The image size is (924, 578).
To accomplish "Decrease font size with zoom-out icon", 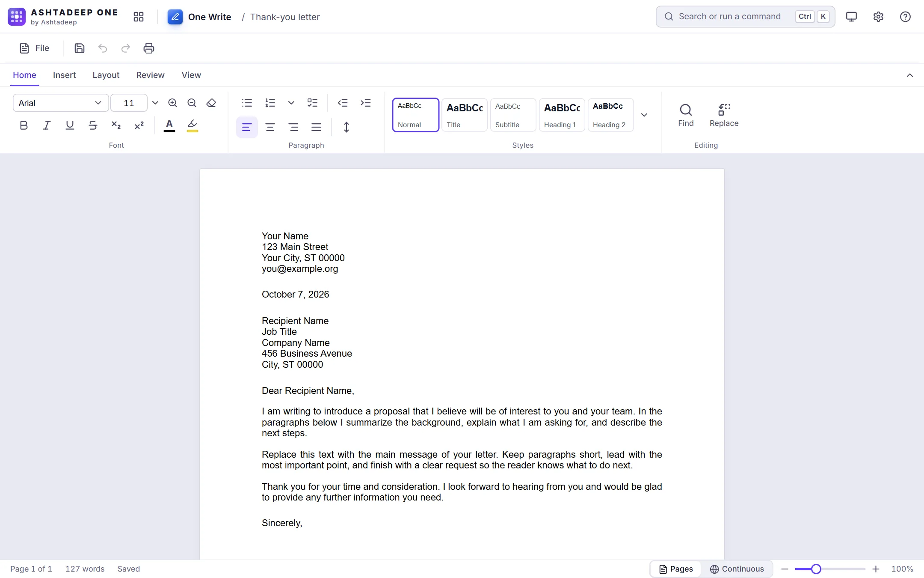I will (192, 103).
